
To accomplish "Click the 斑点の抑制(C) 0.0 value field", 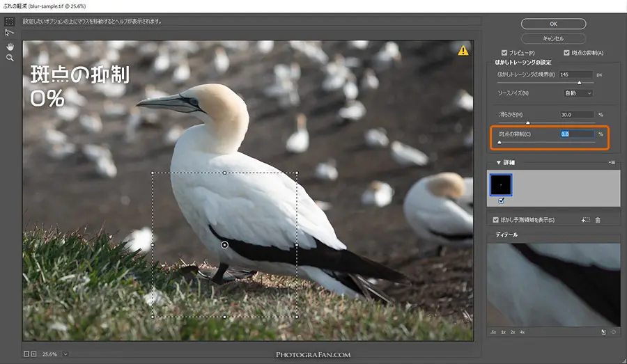I will point(577,134).
